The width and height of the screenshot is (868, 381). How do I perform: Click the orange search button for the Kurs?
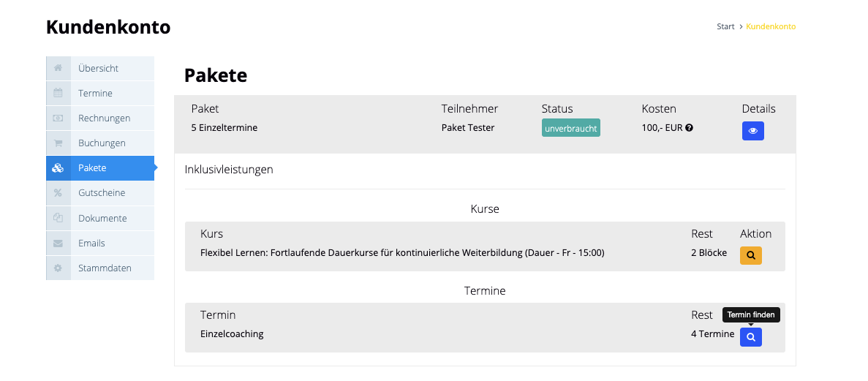[750, 255]
